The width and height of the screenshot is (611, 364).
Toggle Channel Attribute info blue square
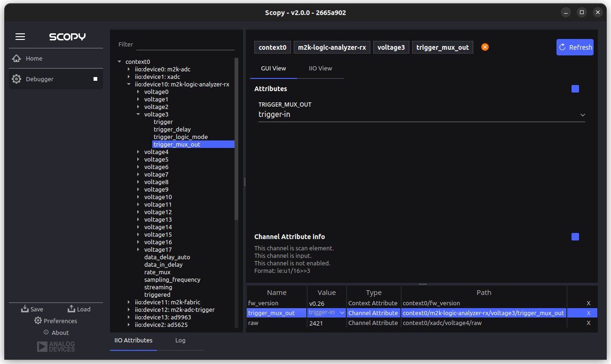click(x=575, y=237)
